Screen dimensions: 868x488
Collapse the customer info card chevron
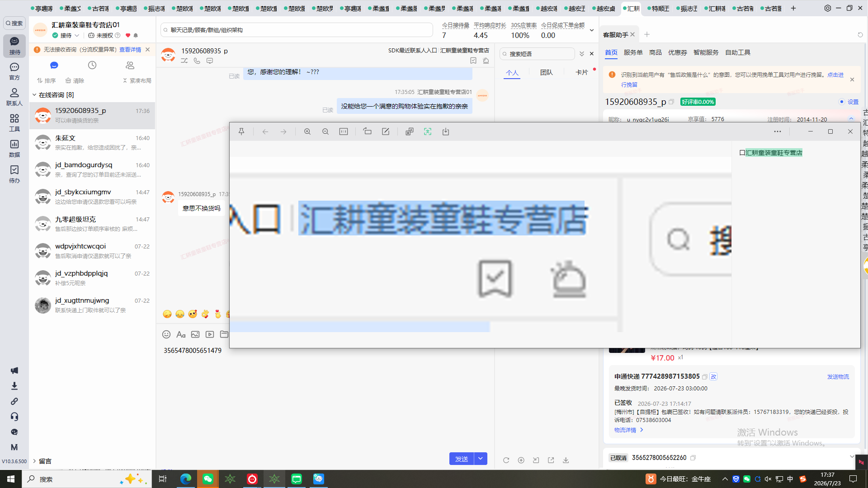click(851, 119)
